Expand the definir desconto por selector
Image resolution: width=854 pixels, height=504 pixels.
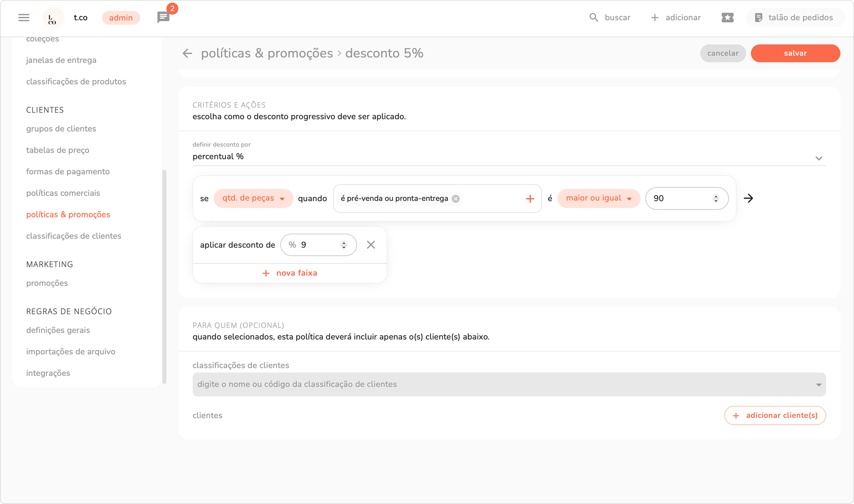point(819,158)
